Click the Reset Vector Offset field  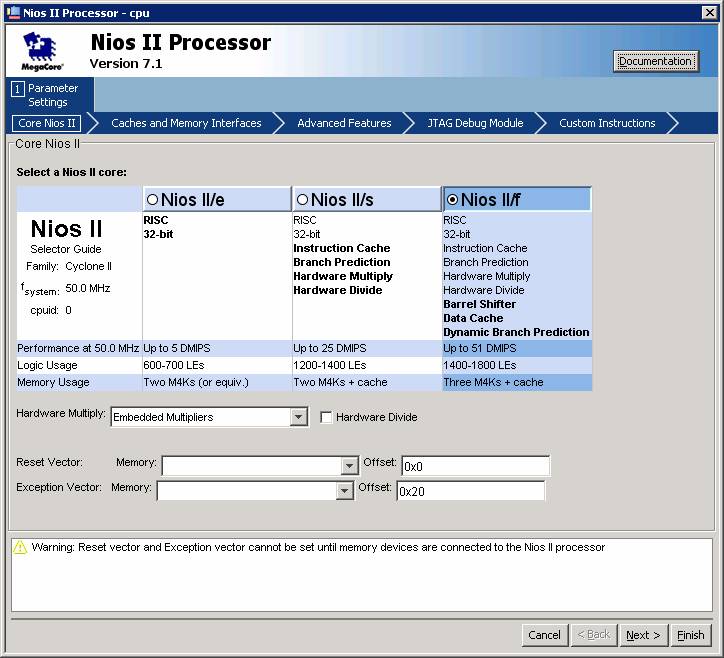pyautogui.click(x=475, y=466)
